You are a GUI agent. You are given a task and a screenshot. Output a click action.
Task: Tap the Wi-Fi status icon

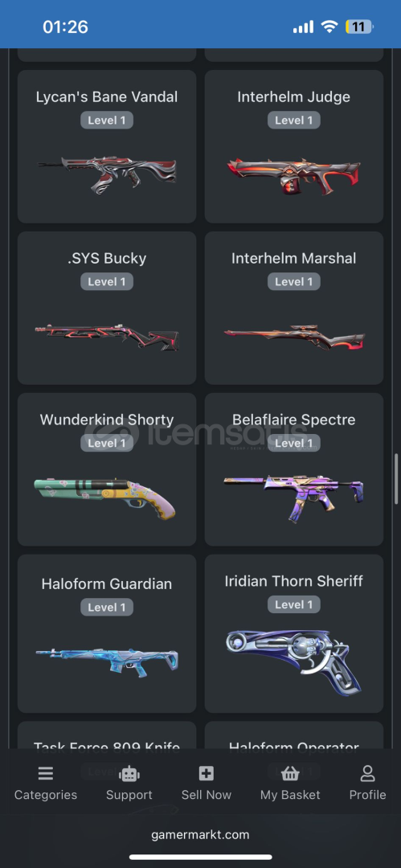click(x=329, y=27)
